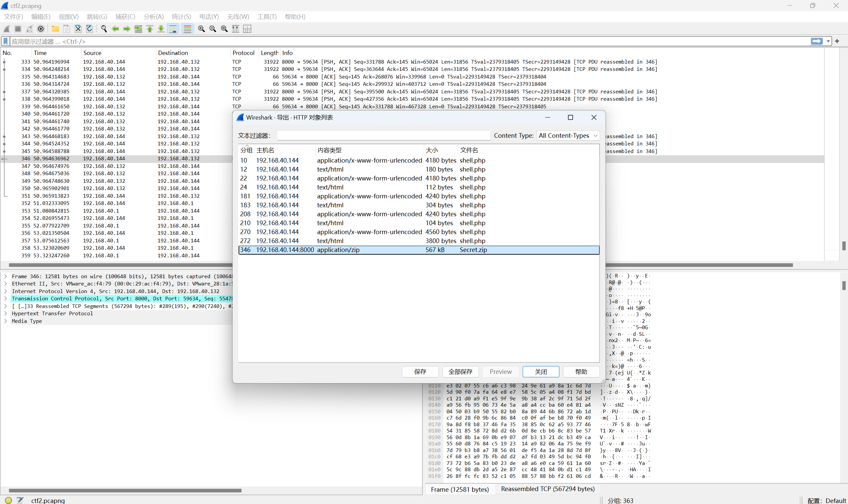The width and height of the screenshot is (848, 504).
Task: Expand Hypertext Transfer Protocol node
Action: [5, 314]
